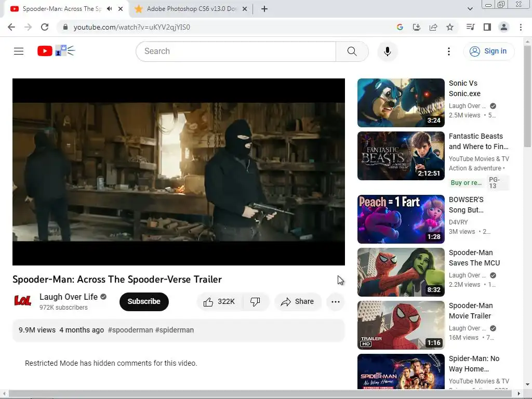532x399 pixels.
Task: Open the Chrome profile avatar
Action: pos(504,27)
